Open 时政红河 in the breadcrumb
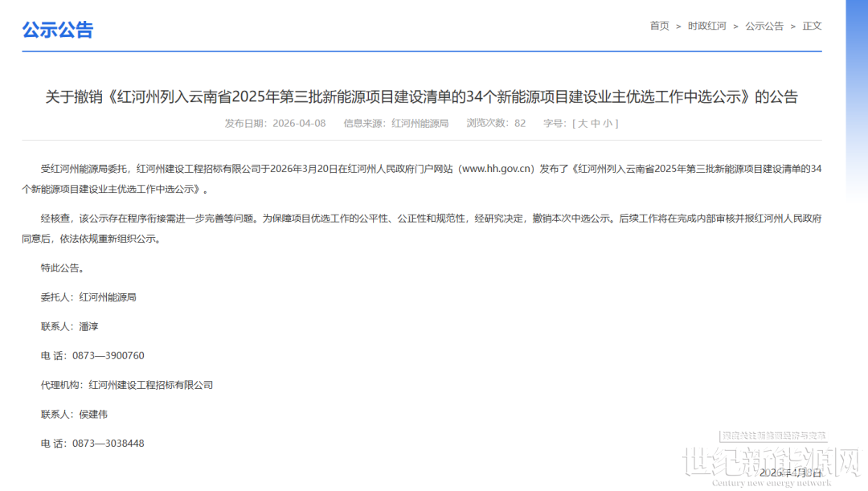Screen dimensions: 868x491 [x=706, y=26]
